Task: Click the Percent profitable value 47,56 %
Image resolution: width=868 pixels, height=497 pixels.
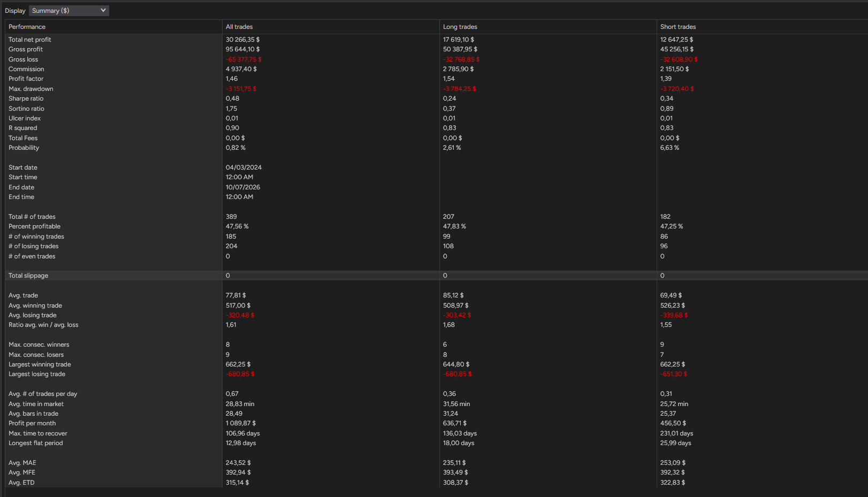Action: tap(237, 226)
